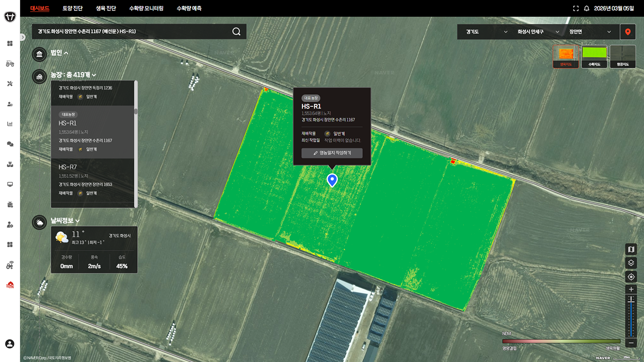
Task: Click the notification bell icon
Action: click(x=586, y=8)
